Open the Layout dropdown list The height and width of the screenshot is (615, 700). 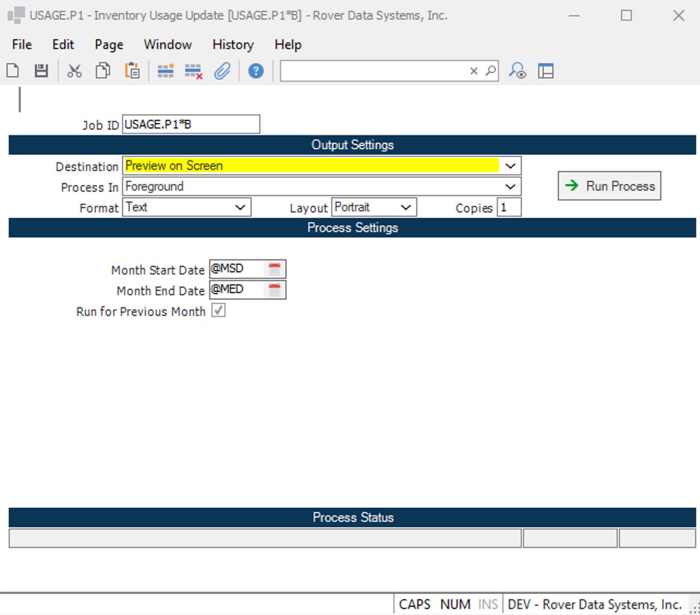[x=405, y=208]
